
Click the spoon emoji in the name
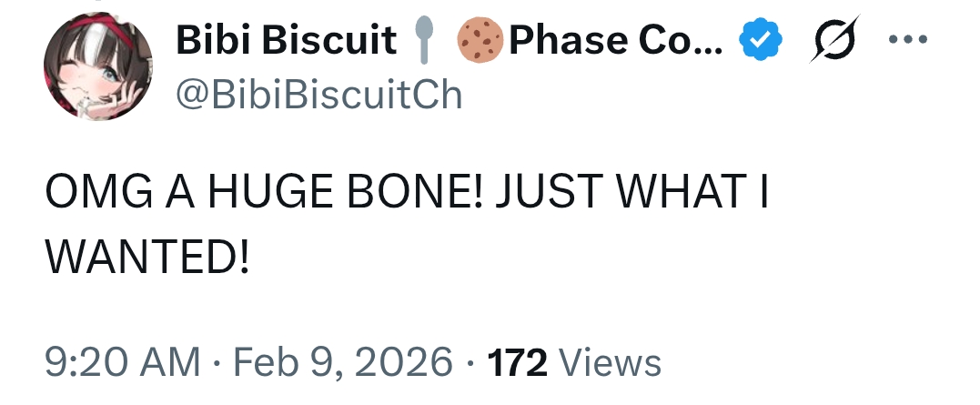tap(424, 40)
